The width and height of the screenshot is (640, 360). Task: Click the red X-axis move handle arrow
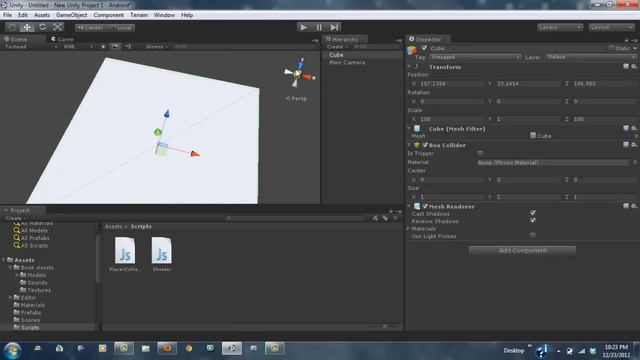pyautogui.click(x=195, y=153)
